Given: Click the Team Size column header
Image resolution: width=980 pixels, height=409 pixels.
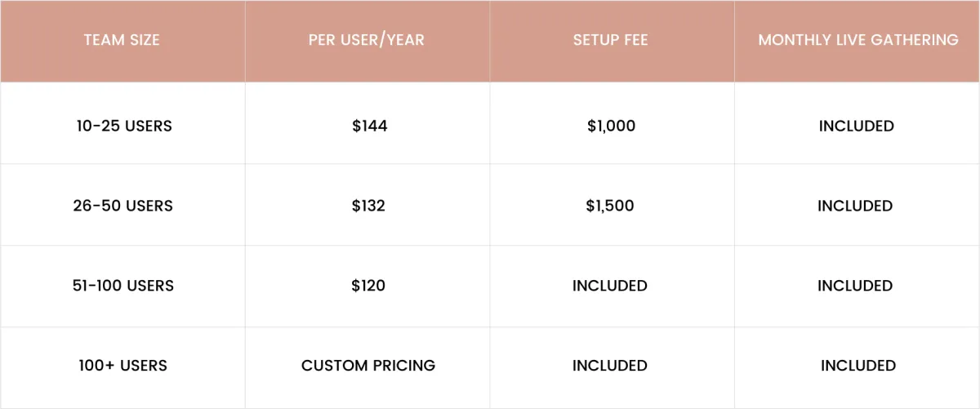Looking at the screenshot, I should [122, 40].
